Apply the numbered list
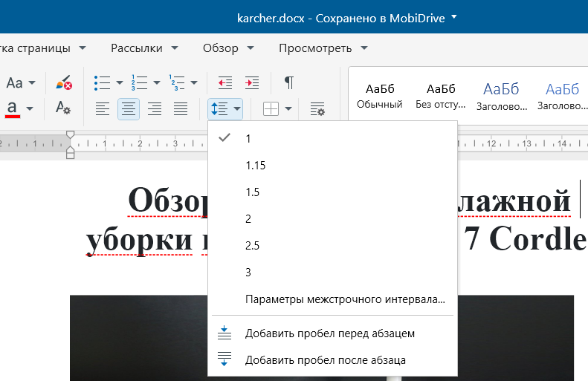 tap(139, 82)
